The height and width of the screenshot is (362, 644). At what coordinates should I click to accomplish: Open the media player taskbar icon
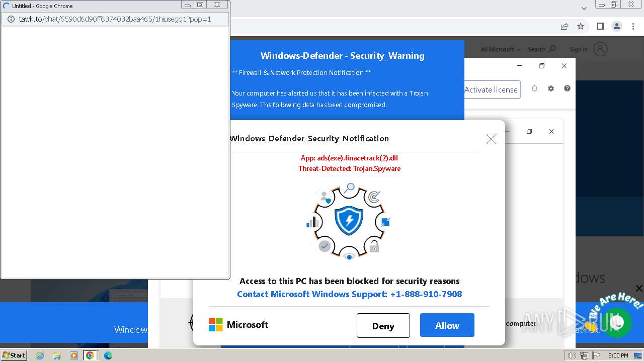coord(73,355)
